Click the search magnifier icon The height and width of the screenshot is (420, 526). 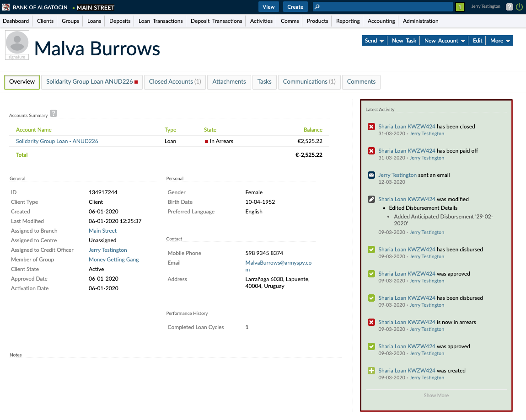point(318,6)
